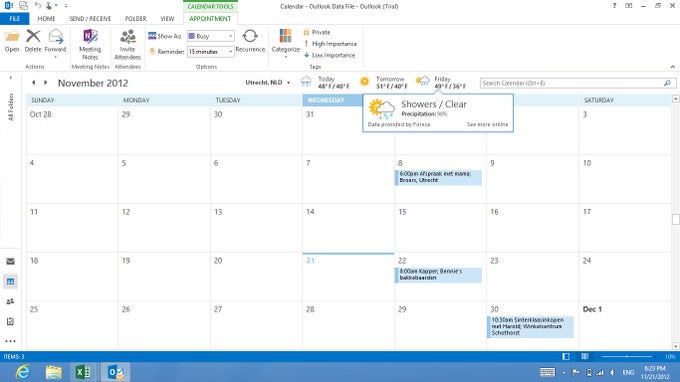The image size is (680, 382).
Task: Collapse the ribbon with chevron
Action: point(673,67)
